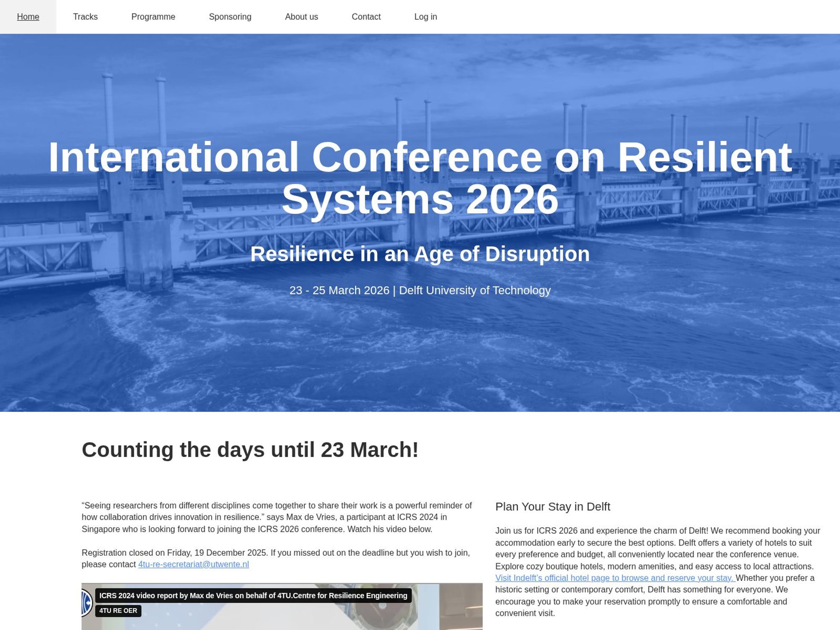Click the Resilience in an Age of Disruption subtitle

point(420,253)
